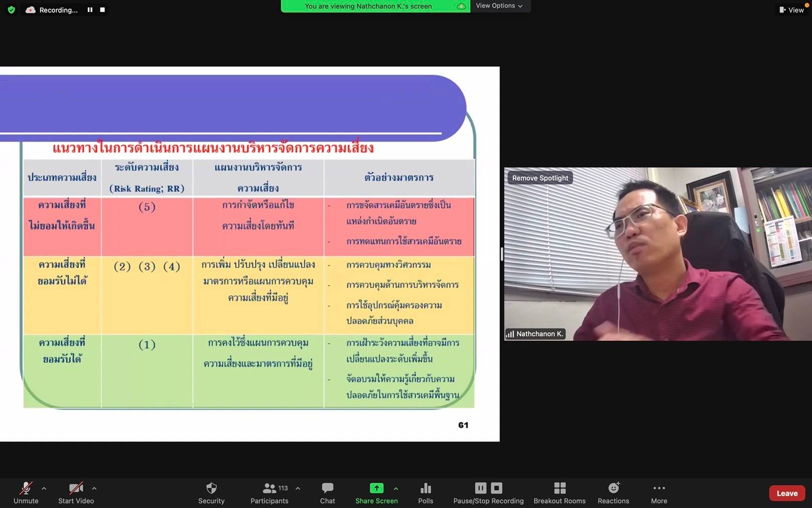This screenshot has width=812, height=508.
Task: Expand audio options arrow beside Unmute
Action: [x=44, y=488]
